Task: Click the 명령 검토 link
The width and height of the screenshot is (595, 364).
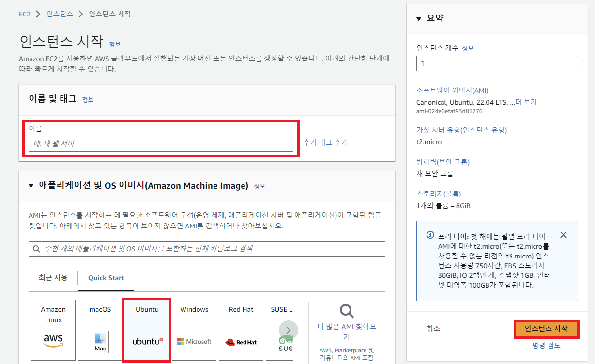Action: tap(546, 345)
